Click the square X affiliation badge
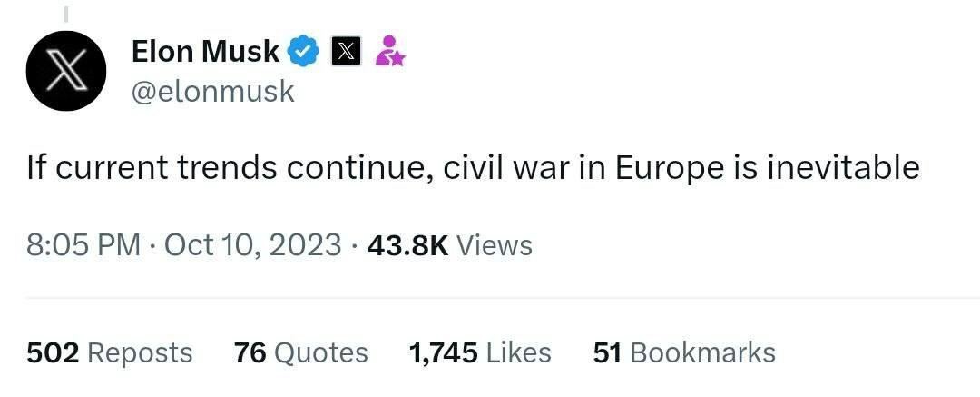 pos(345,52)
